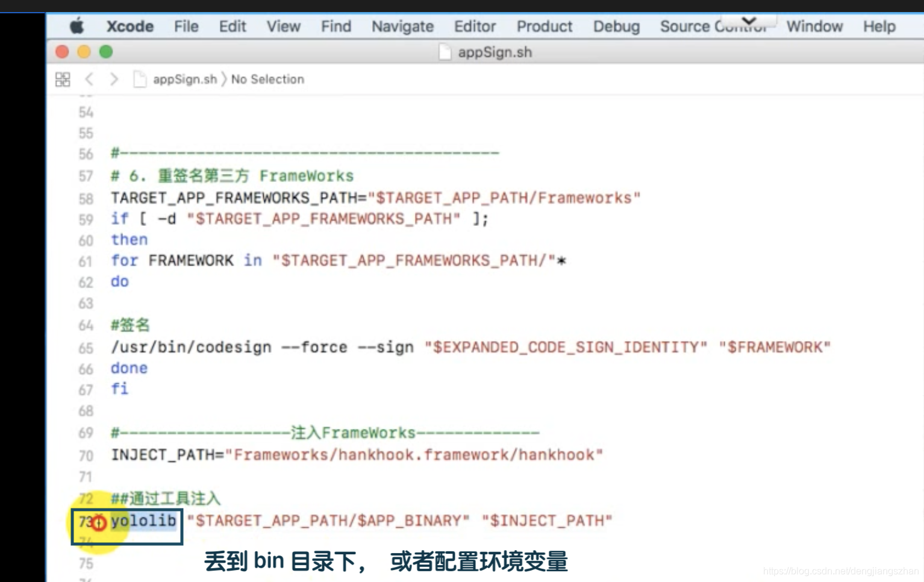Click "$EXPANDED_CODE_SIGN_IDENTITY" string
This screenshot has height=582, width=924.
coord(566,347)
